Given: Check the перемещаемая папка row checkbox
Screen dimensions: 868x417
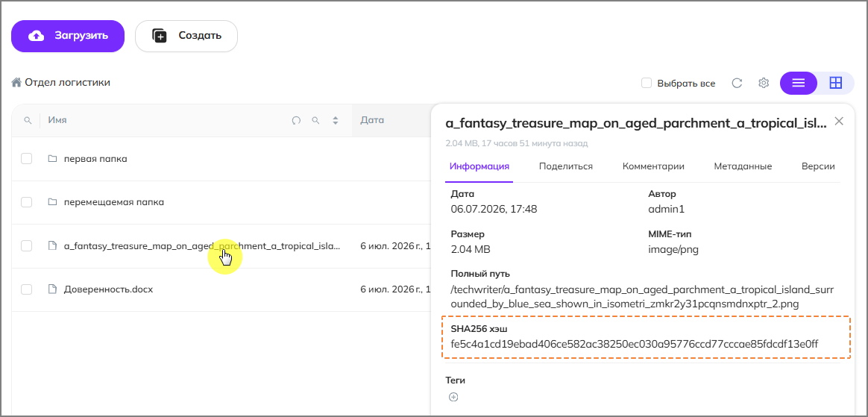Looking at the screenshot, I should [x=27, y=202].
